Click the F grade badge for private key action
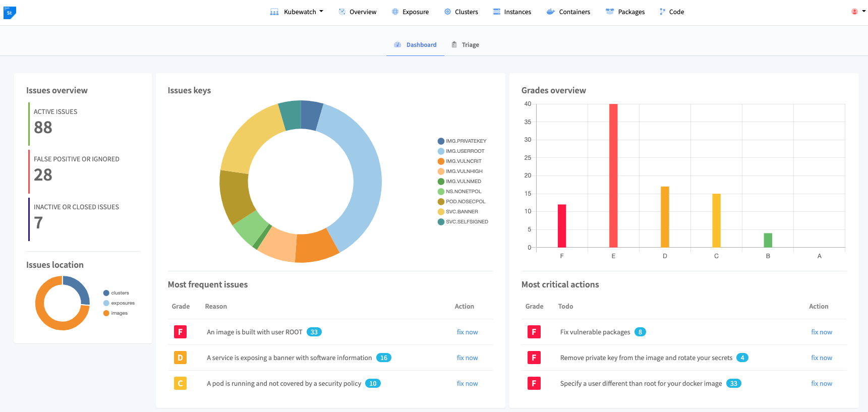 click(534, 358)
